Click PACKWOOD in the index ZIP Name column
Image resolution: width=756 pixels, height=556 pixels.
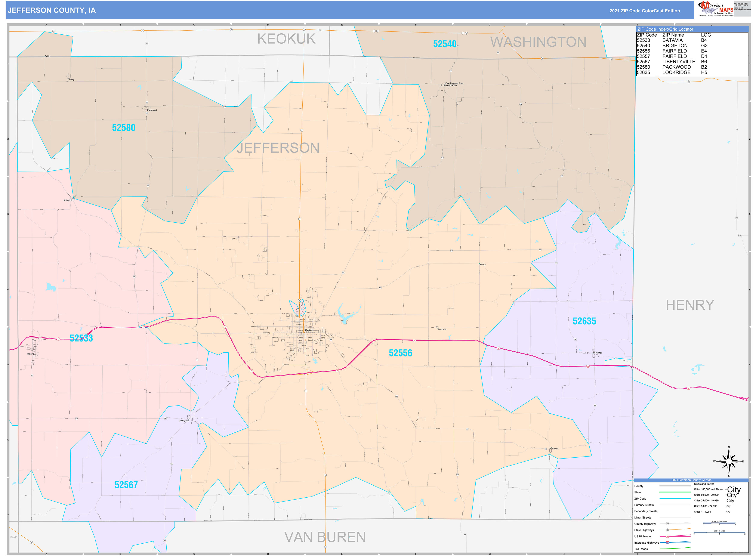pos(677,67)
